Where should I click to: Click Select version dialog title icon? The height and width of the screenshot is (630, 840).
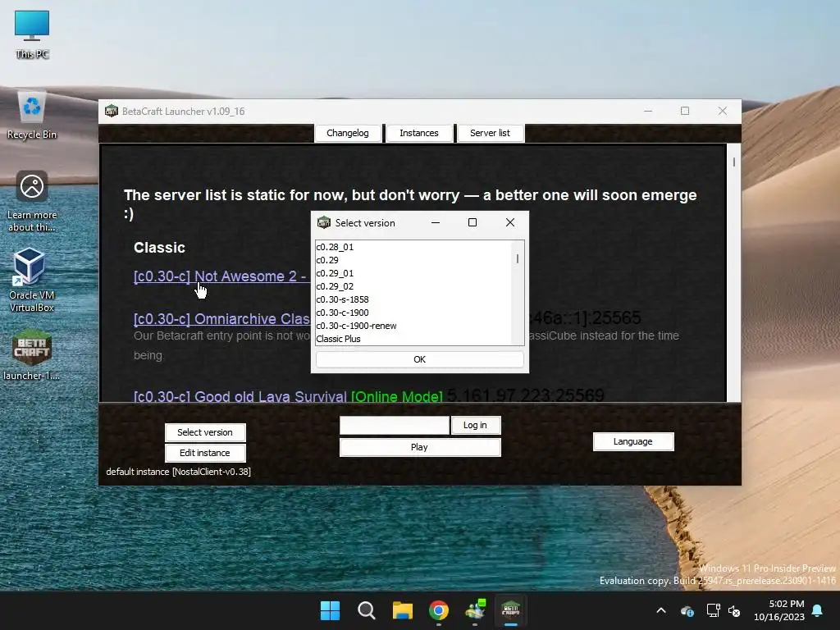(x=323, y=222)
